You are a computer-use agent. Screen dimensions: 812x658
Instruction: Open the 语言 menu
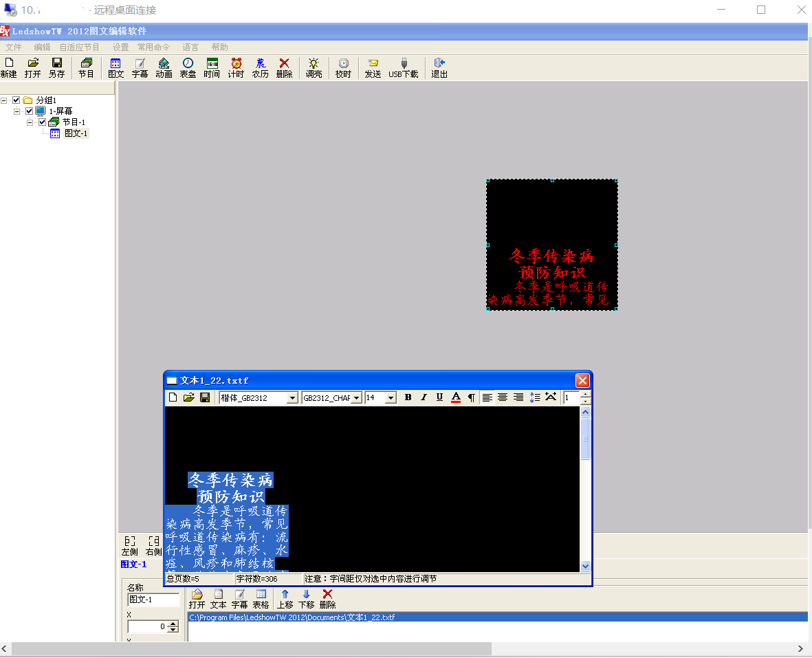pyautogui.click(x=190, y=47)
